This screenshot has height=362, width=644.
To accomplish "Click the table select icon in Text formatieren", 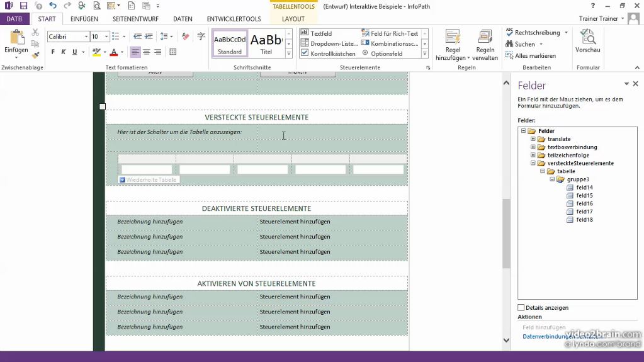I will (173, 52).
